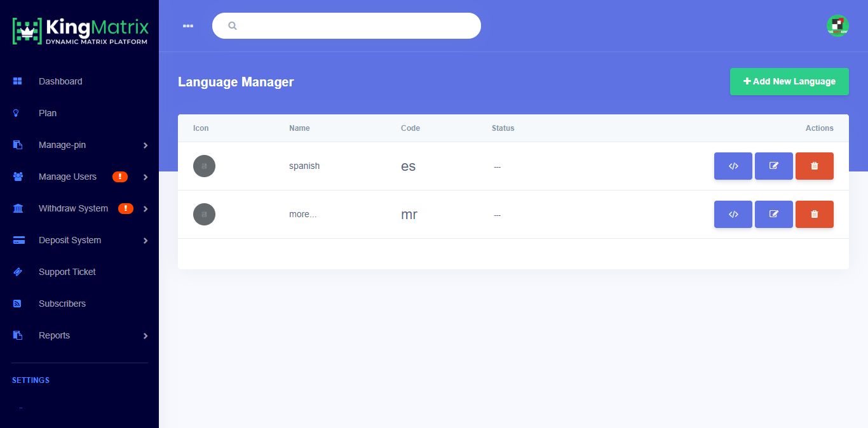Click the SETTINGS section label
The height and width of the screenshot is (428, 868).
[31, 380]
